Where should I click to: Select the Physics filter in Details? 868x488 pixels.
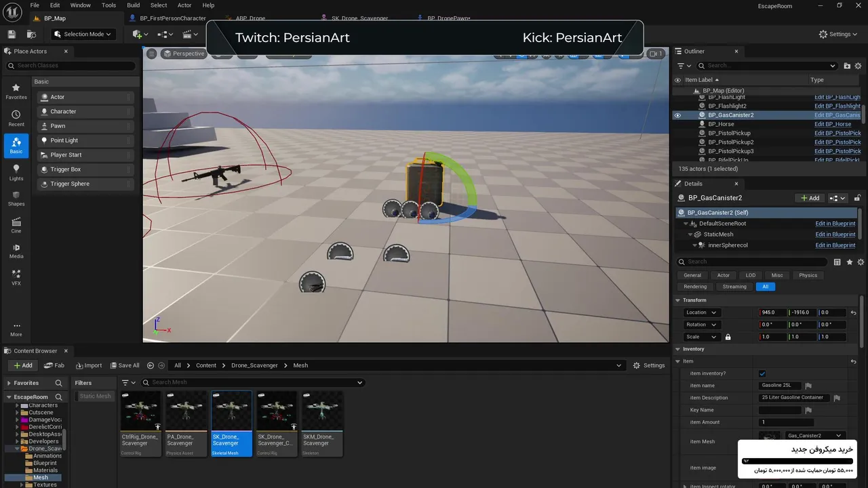(808, 275)
